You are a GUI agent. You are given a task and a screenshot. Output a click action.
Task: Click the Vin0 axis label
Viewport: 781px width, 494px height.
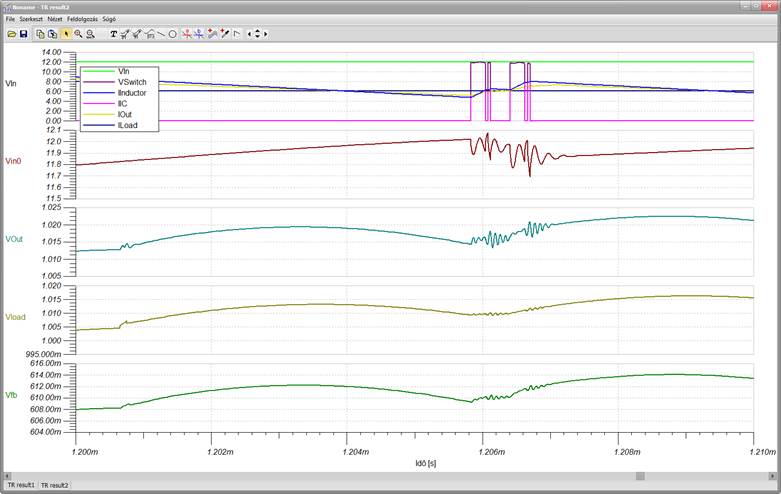click(13, 161)
